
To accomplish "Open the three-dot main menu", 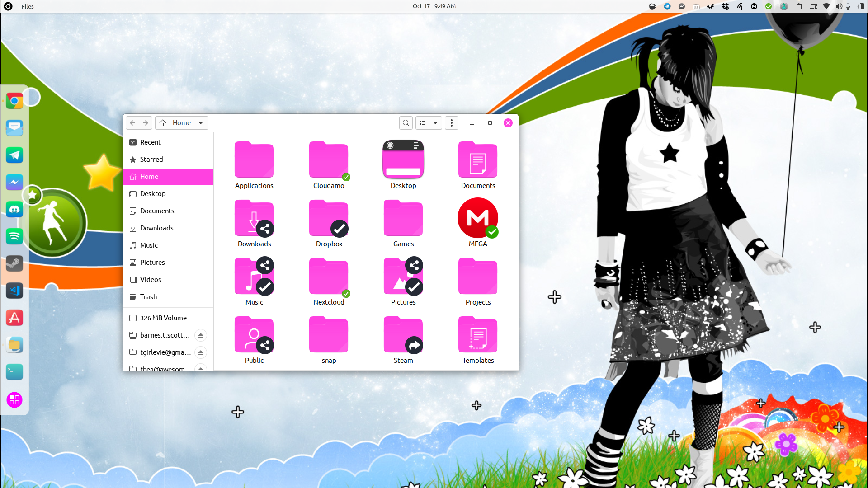I will click(452, 123).
